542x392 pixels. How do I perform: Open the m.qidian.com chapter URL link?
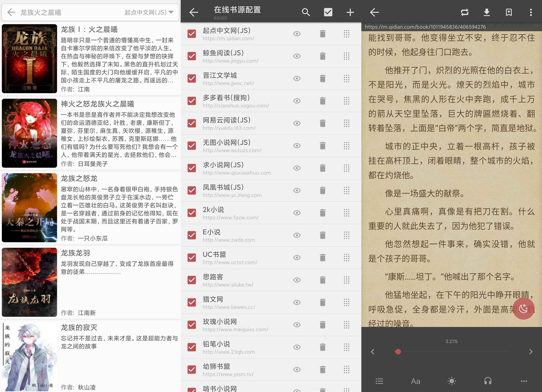(425, 27)
